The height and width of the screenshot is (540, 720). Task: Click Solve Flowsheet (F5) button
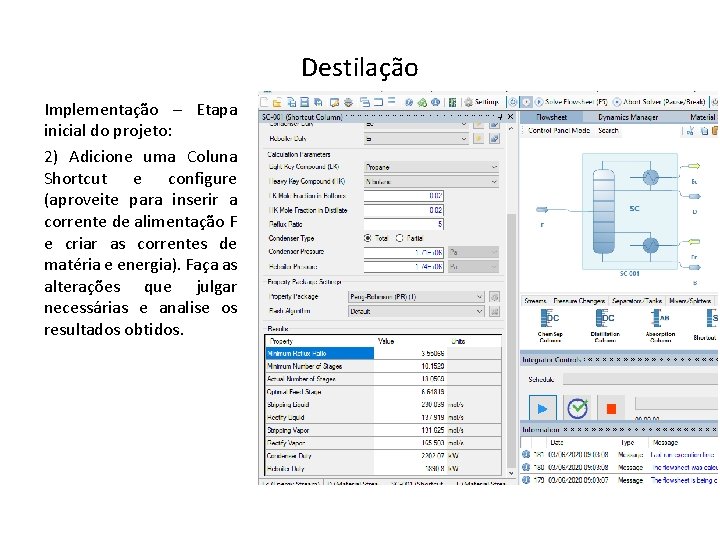tap(571, 102)
